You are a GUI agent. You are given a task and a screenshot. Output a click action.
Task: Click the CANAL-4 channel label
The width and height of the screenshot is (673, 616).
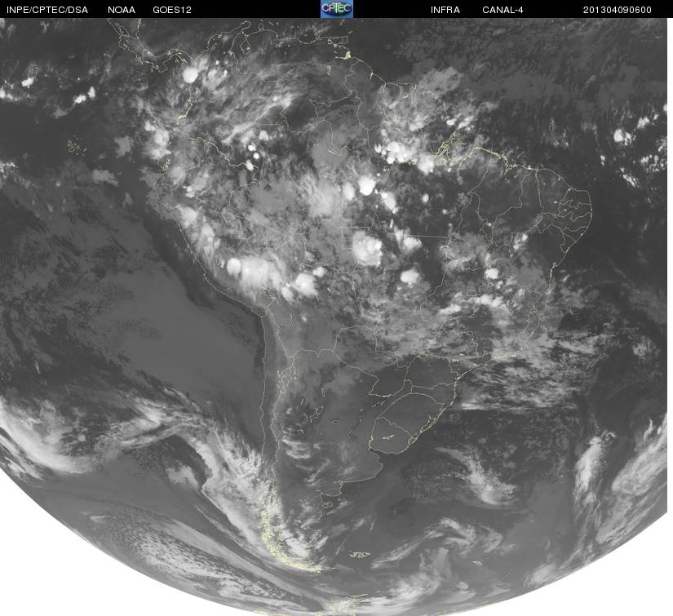(503, 10)
